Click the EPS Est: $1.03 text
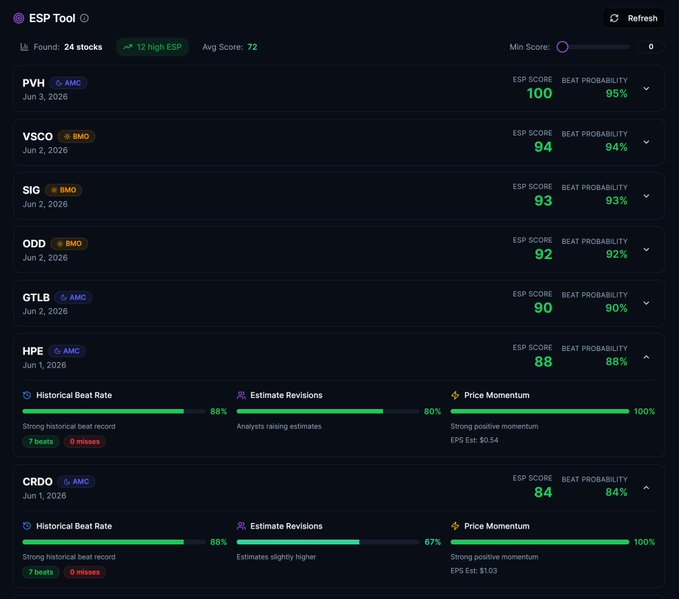The image size is (679, 599). 474,570
